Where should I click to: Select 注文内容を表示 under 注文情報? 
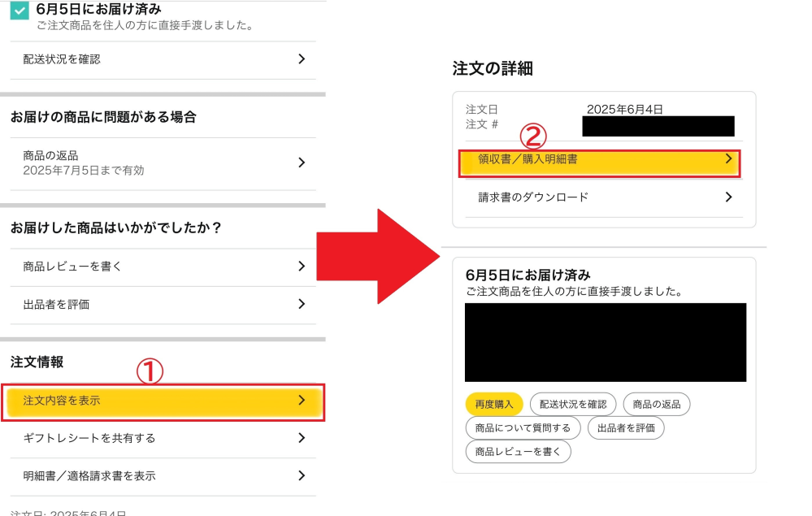(163, 401)
